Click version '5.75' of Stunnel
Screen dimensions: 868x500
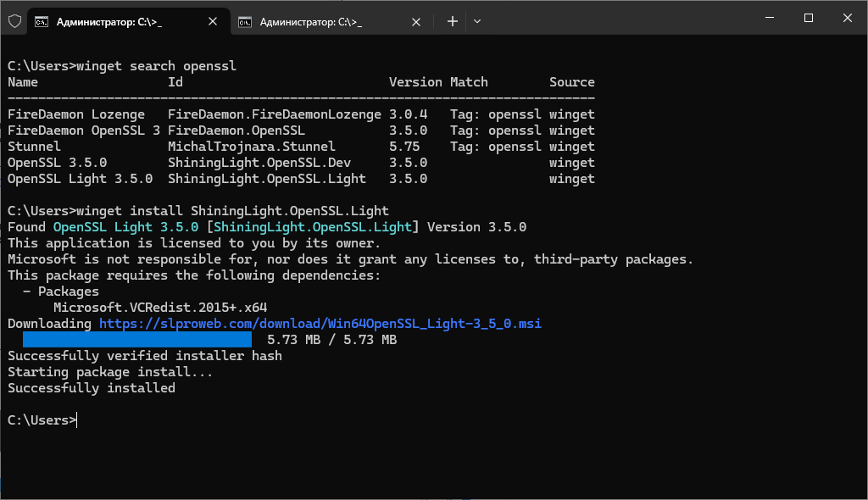pos(404,147)
